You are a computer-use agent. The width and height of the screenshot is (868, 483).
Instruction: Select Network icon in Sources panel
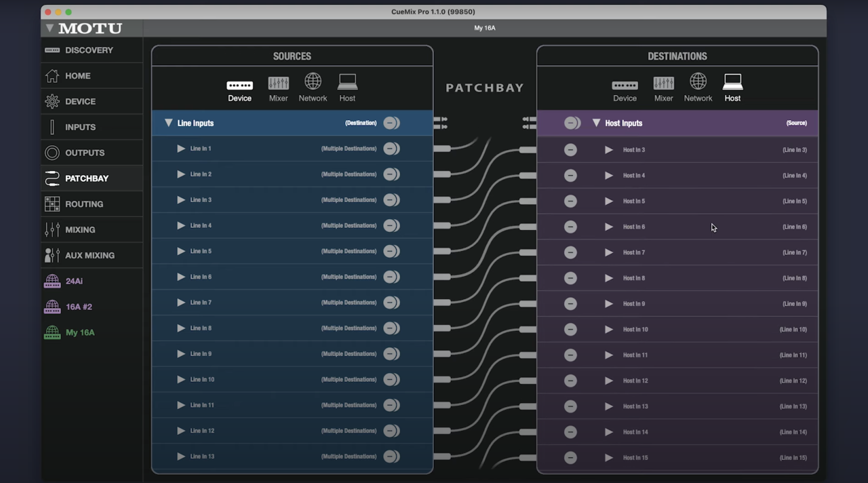(313, 88)
